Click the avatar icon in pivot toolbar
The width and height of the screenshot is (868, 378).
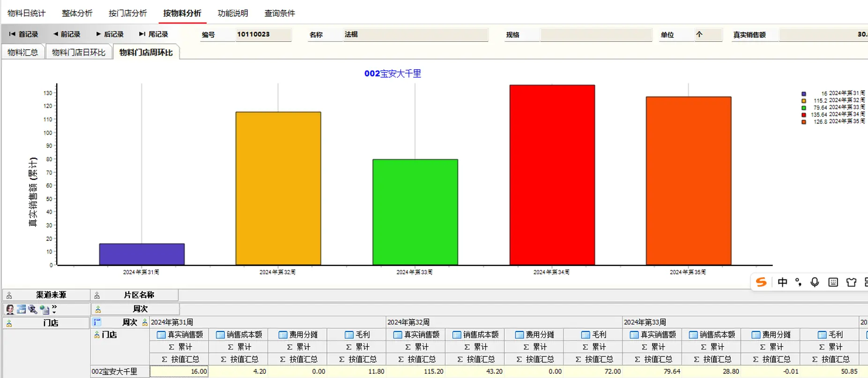click(10, 309)
